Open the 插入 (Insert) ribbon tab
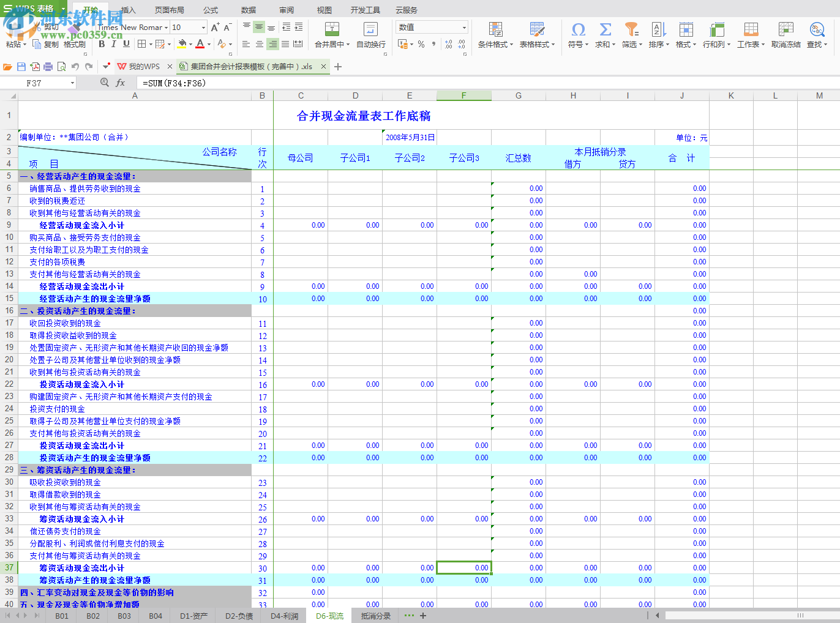840x623 pixels. pyautogui.click(x=128, y=10)
